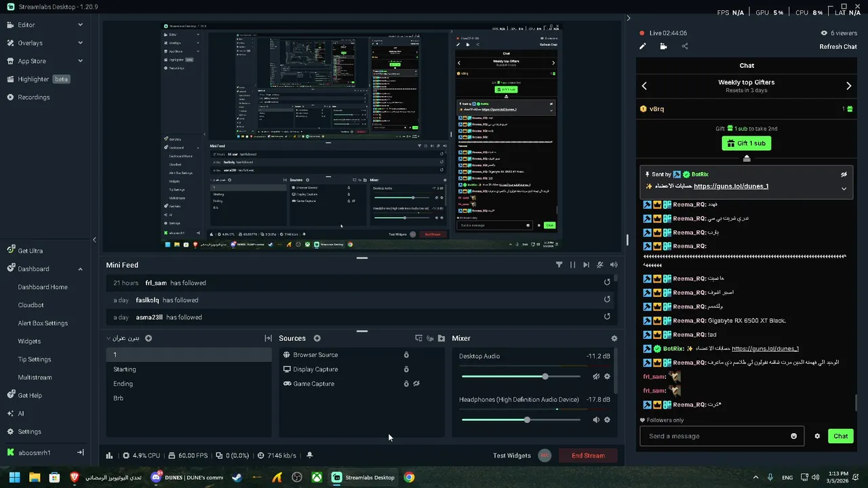The width and height of the screenshot is (868, 488).
Task: Select the Browser Source item
Action: (x=361, y=354)
